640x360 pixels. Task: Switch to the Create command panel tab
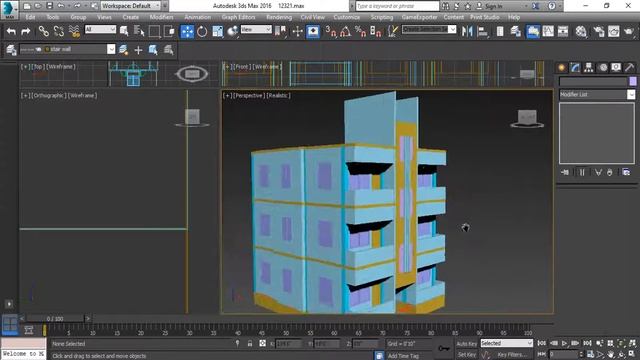(562, 68)
